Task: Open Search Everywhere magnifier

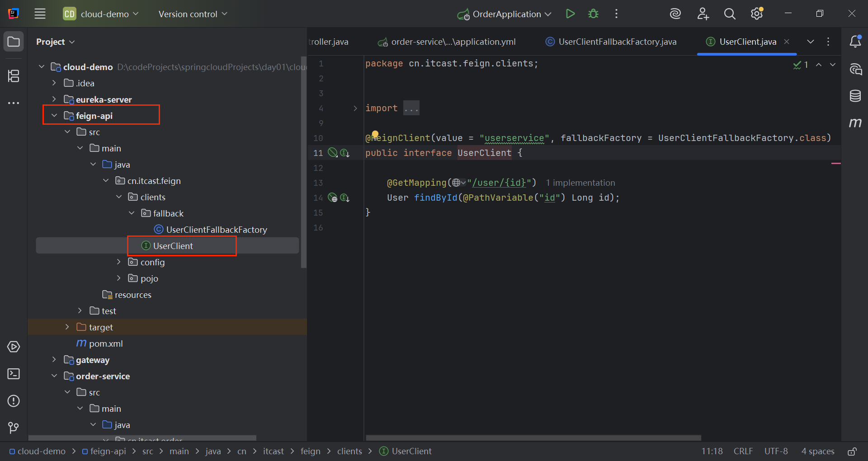Action: [x=730, y=14]
